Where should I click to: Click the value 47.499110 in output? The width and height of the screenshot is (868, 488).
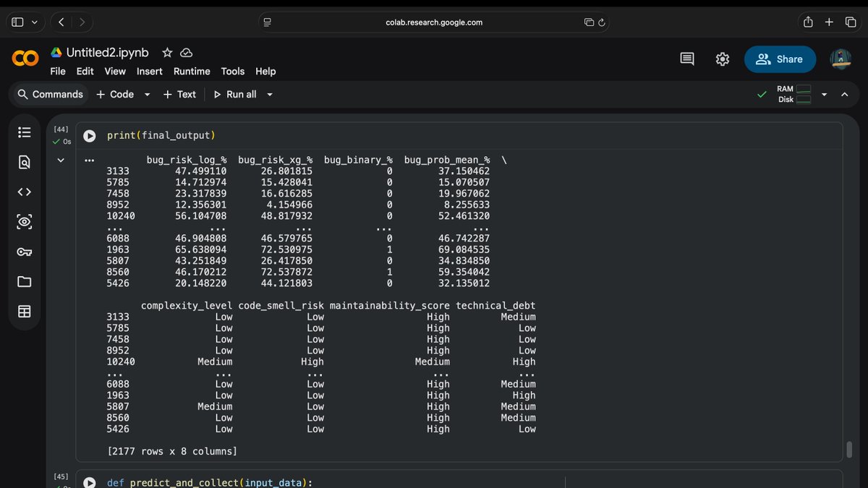coord(200,171)
